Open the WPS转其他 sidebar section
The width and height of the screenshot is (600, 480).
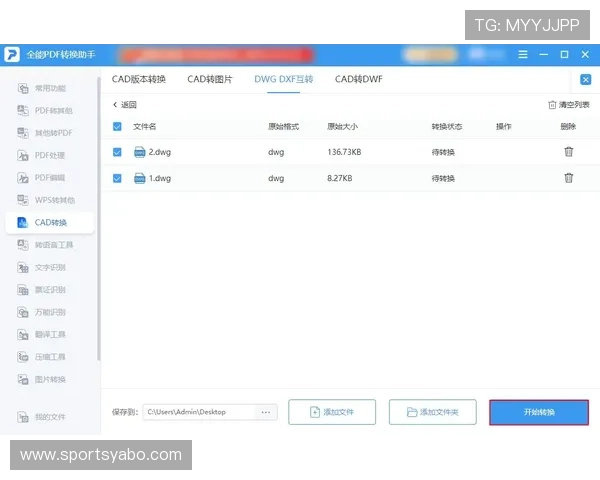tap(46, 200)
